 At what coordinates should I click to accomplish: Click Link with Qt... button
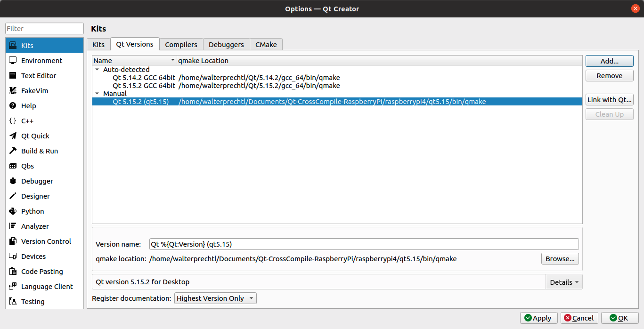click(610, 100)
